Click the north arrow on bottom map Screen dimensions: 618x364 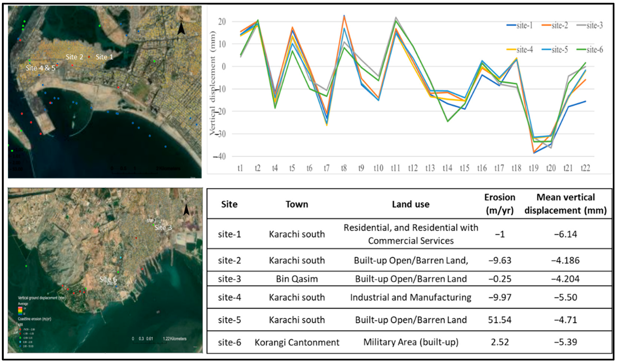click(x=186, y=210)
